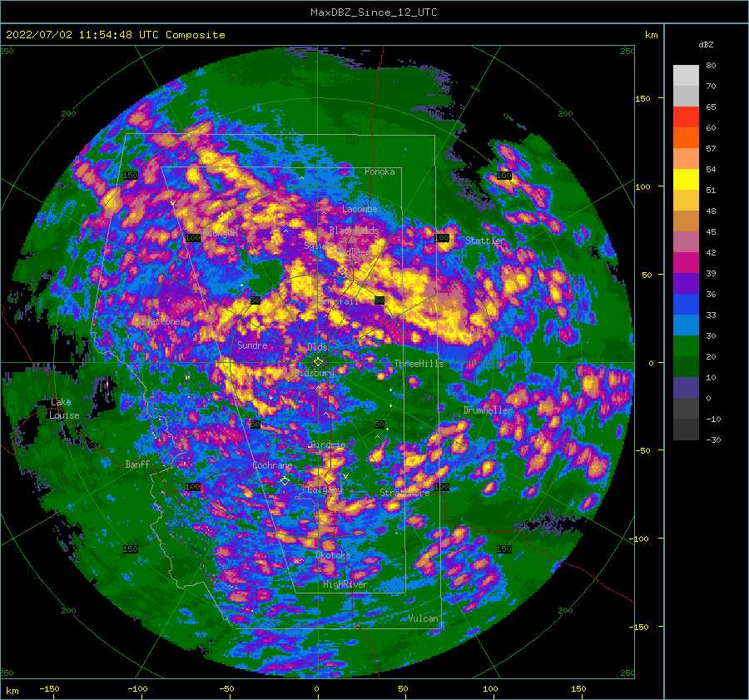Click the 57 legend value
The width and height of the screenshot is (749, 700).
point(711,149)
